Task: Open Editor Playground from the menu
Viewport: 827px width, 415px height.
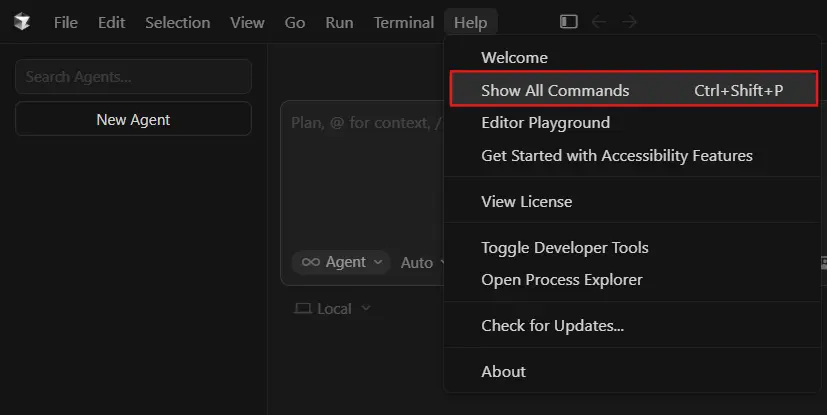Action: pos(545,123)
